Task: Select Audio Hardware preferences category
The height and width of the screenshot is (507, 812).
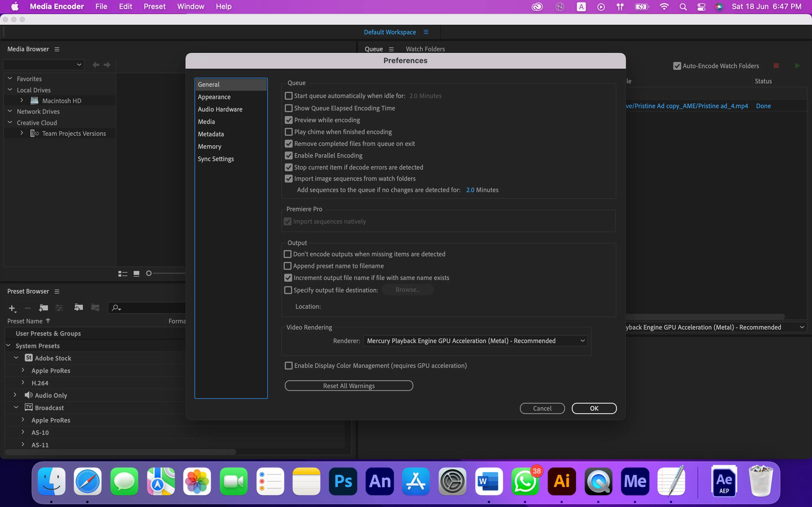Action: tap(220, 109)
